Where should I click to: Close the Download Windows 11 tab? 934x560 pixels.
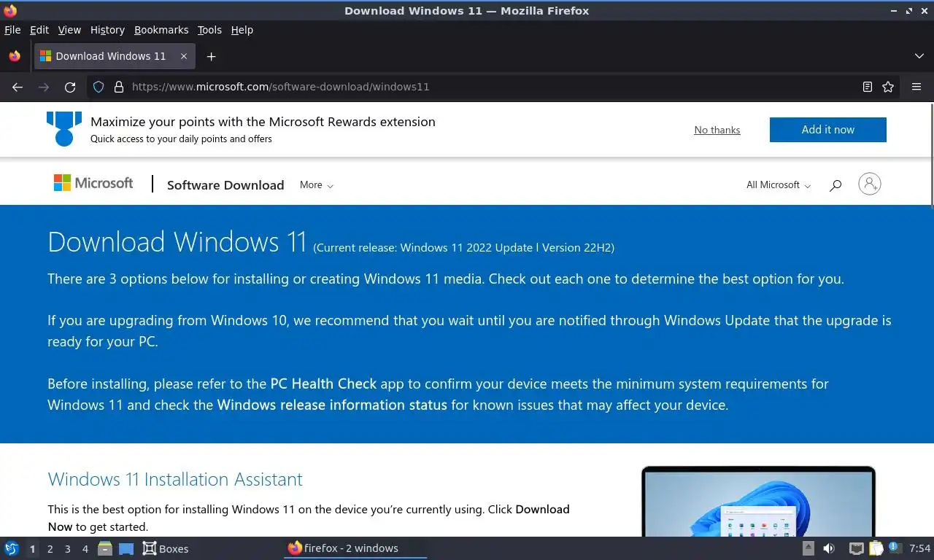coord(184,56)
